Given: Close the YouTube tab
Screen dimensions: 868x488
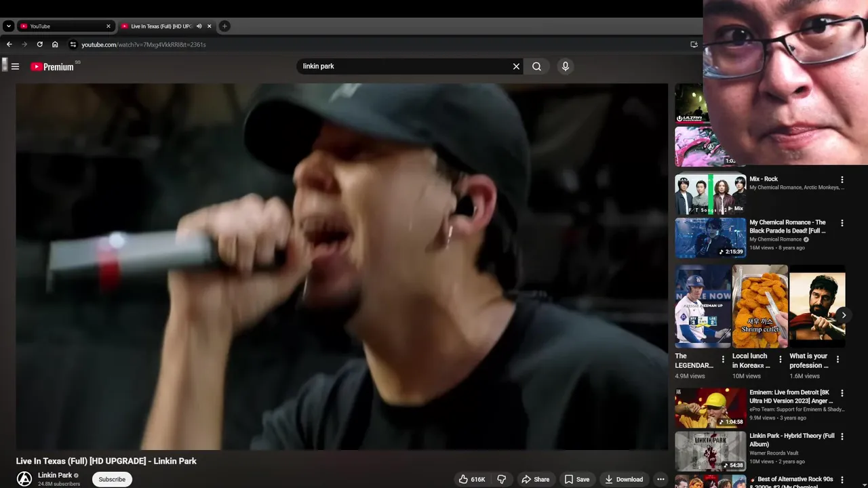Looking at the screenshot, I should 108,26.
